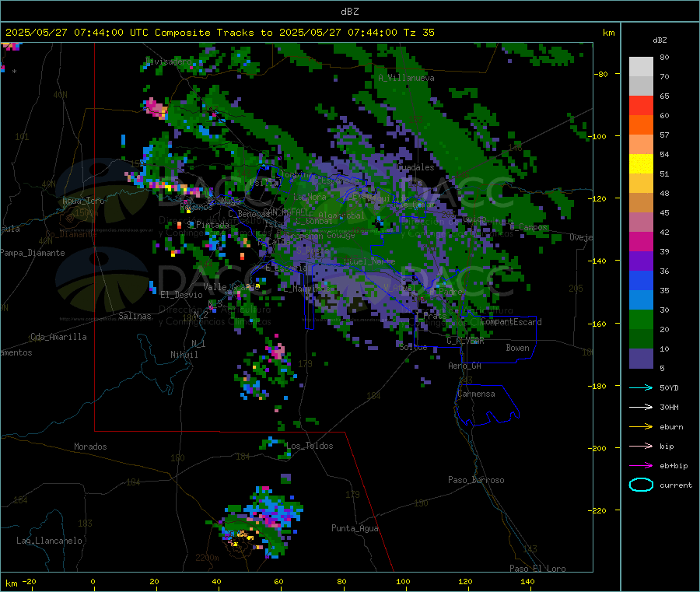Click the 60 dBZ red color swatch
700x592 pixels.
(641, 105)
